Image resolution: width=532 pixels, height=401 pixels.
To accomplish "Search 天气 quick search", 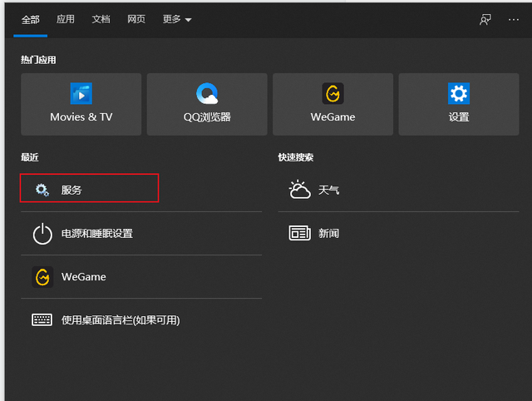I will [x=399, y=190].
